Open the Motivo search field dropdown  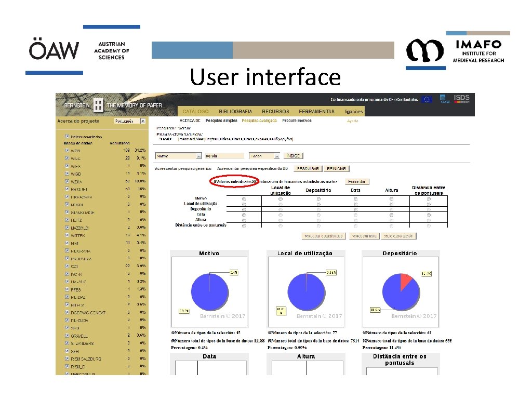[179, 156]
